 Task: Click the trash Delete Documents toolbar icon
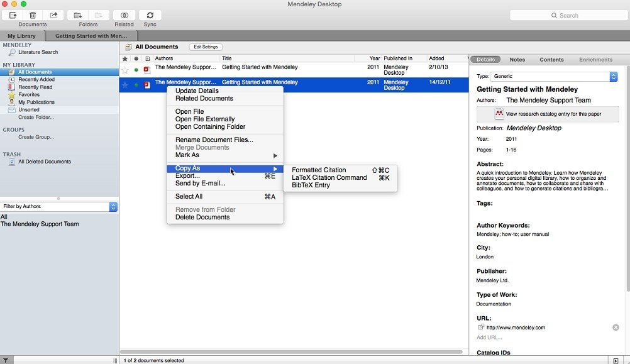coord(33,15)
